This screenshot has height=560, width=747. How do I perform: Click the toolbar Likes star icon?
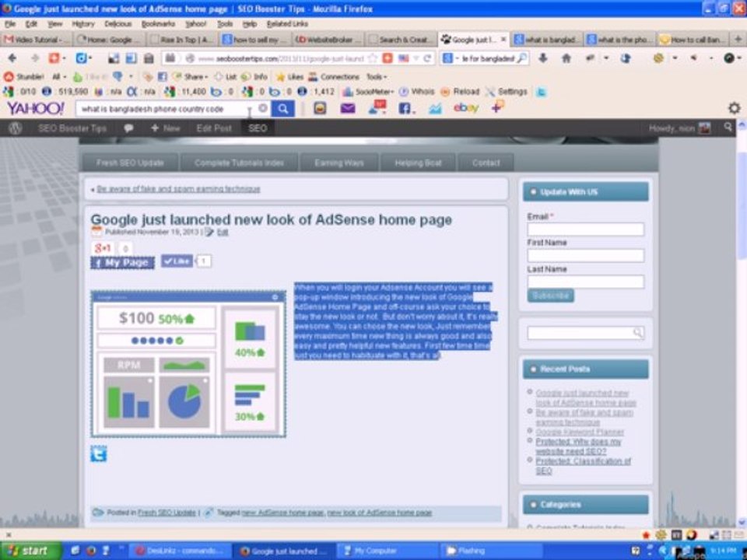[289, 77]
